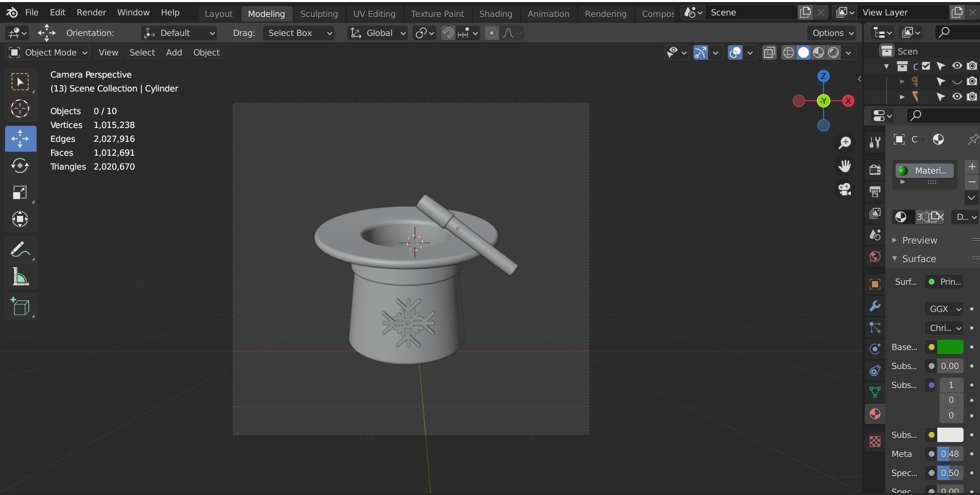Change the green Base Color swatch
Image resolution: width=980 pixels, height=495 pixels.
coord(950,347)
